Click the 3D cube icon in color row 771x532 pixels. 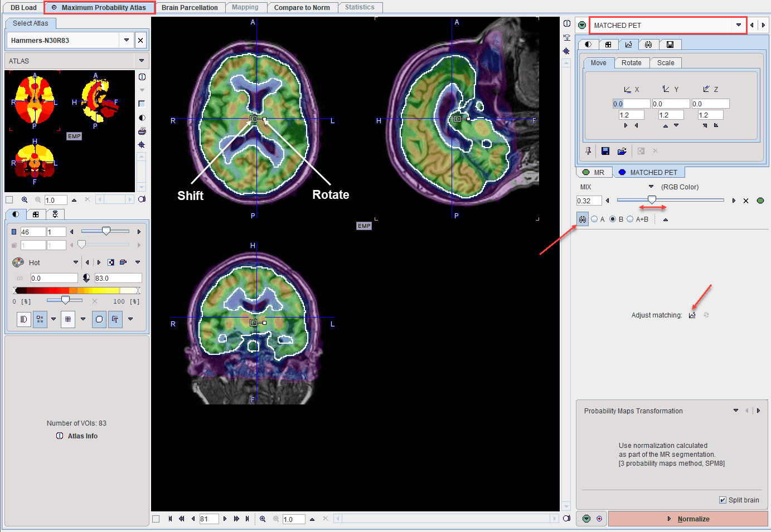pyautogui.click(x=123, y=262)
